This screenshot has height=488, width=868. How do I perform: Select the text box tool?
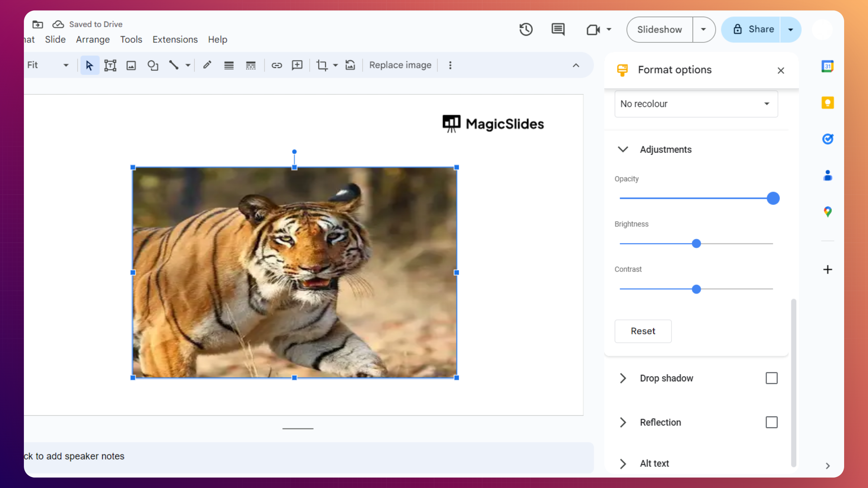(x=110, y=65)
